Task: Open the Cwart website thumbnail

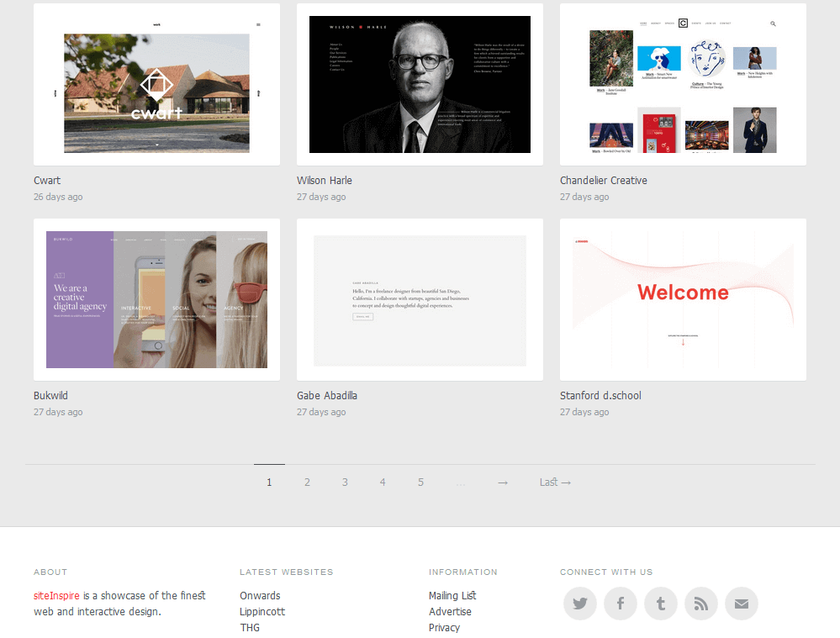Action: click(x=156, y=85)
